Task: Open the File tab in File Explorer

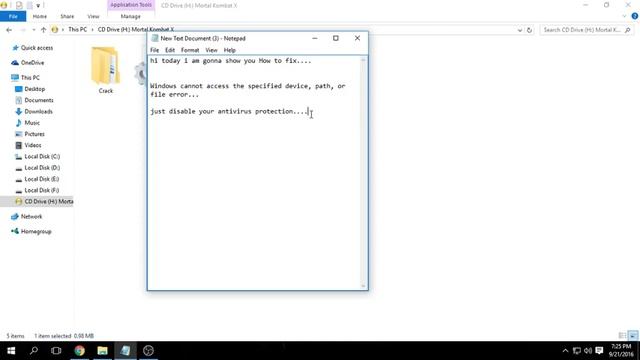Action: pyautogui.click(x=13, y=16)
